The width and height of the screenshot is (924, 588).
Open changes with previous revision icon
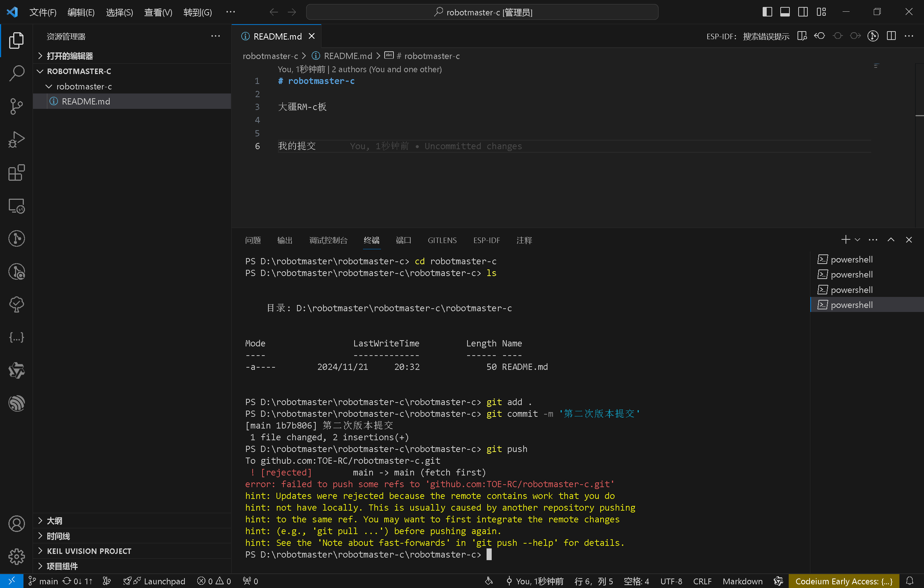tap(819, 36)
